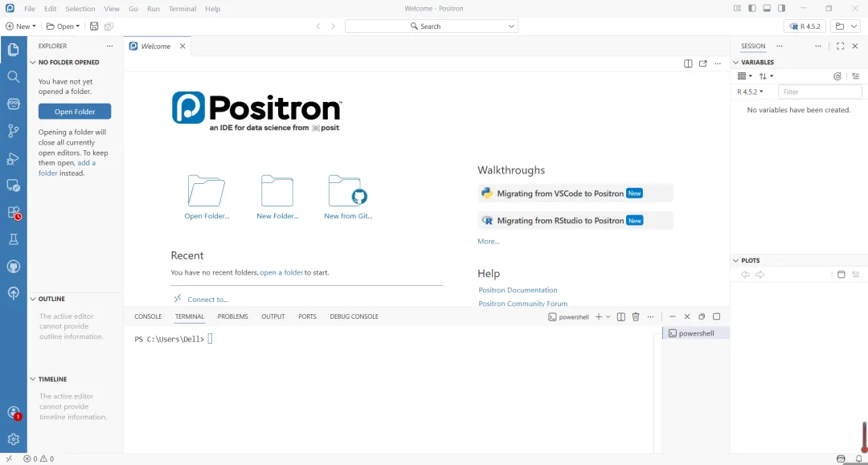
Task: Click the Save All icon in toolbar
Action: click(x=108, y=26)
